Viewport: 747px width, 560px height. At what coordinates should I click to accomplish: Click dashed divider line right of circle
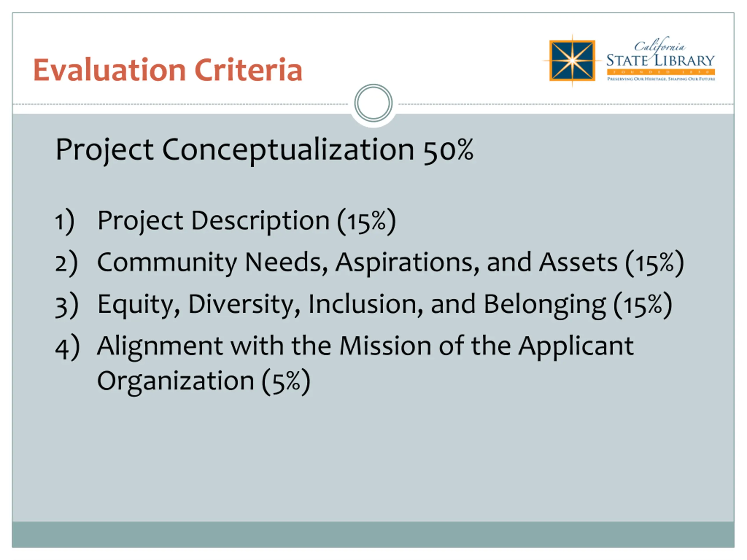(566, 104)
